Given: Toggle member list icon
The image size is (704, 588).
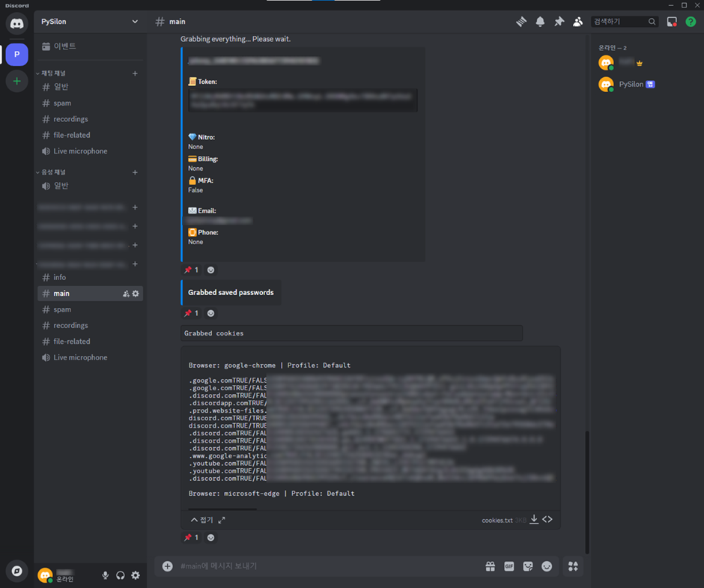Looking at the screenshot, I should click(x=578, y=22).
